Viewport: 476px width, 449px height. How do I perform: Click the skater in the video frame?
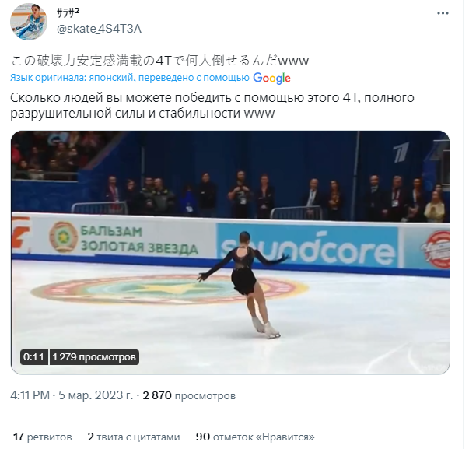point(243,284)
